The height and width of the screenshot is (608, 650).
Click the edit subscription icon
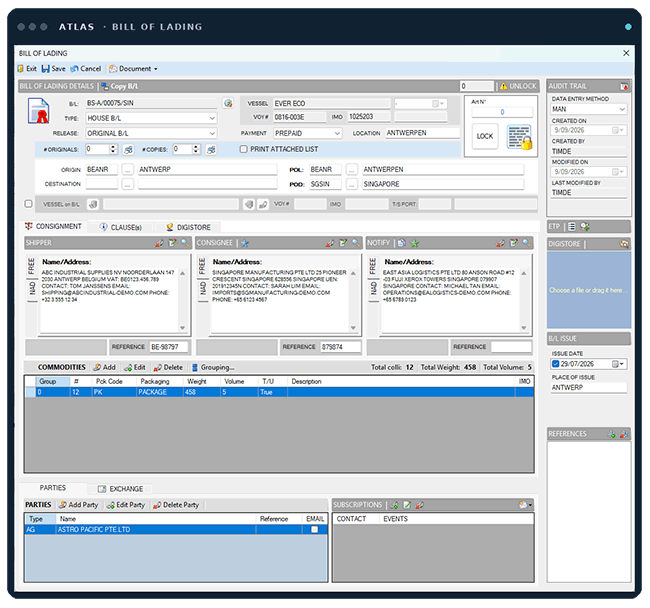407,505
